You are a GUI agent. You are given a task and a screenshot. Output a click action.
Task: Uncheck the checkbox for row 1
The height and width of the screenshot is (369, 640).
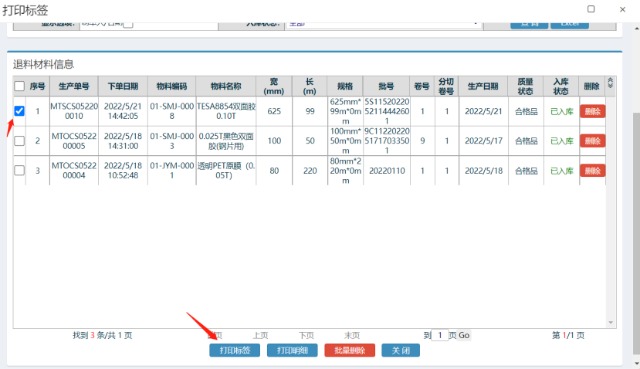pos(19,111)
